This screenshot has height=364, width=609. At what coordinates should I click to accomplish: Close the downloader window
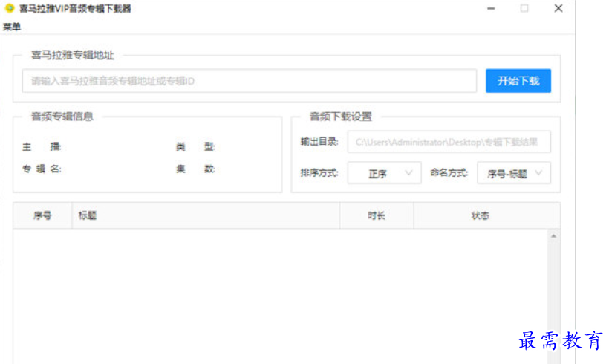[x=558, y=8]
